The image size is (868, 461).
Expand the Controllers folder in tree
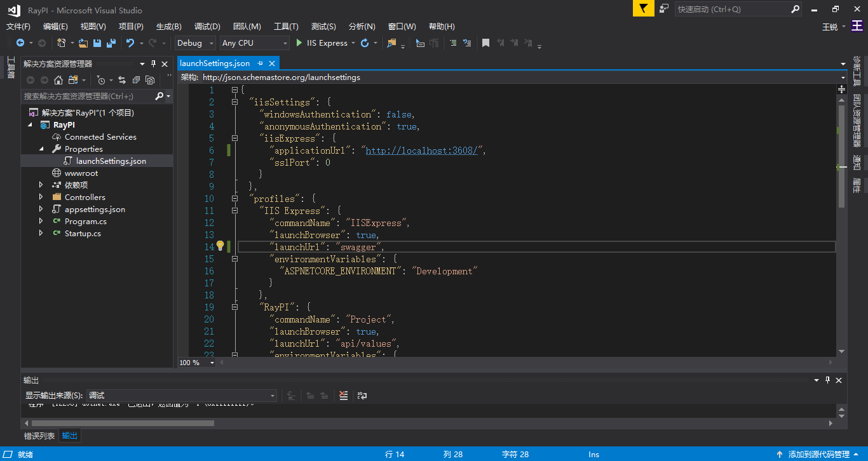pos(41,197)
